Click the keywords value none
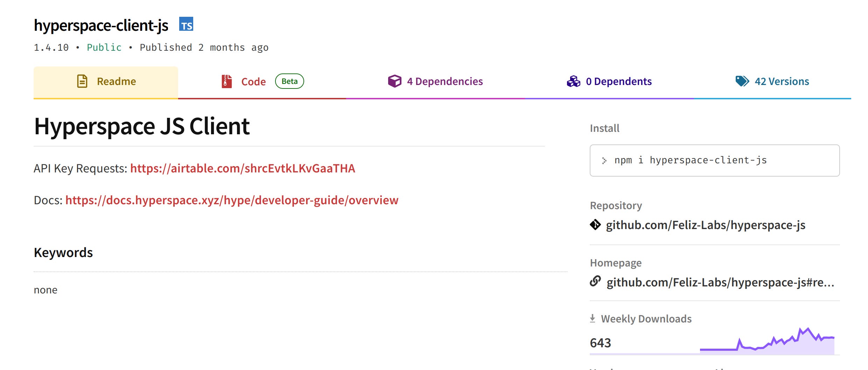Screen dimensions: 868x370 [x=45, y=290]
